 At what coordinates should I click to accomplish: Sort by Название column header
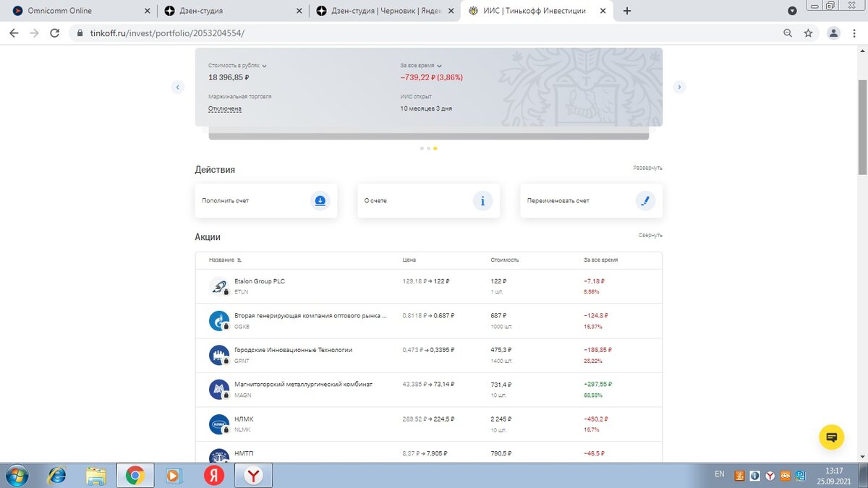(x=225, y=260)
